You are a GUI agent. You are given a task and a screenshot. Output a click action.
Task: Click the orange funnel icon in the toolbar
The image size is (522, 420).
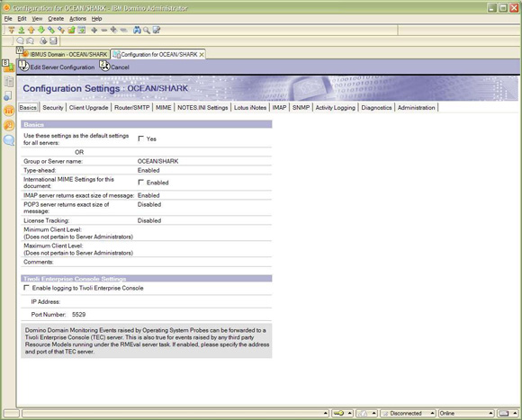[x=12, y=31]
